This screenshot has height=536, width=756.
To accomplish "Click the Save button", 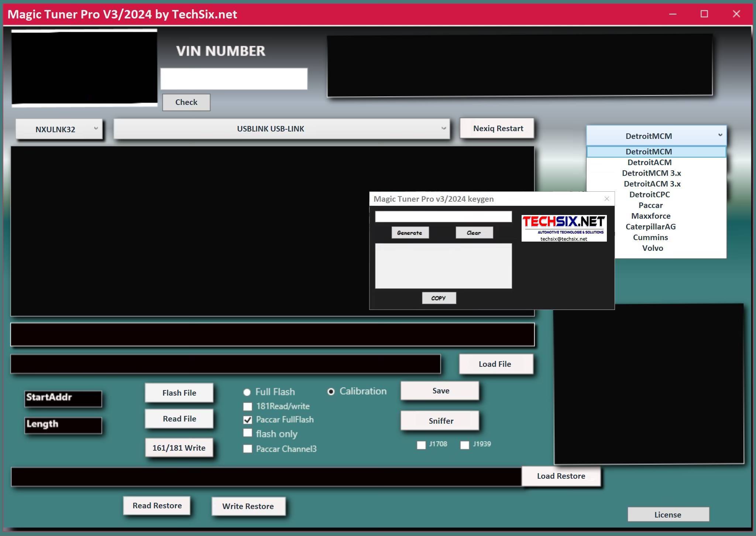I will (440, 391).
